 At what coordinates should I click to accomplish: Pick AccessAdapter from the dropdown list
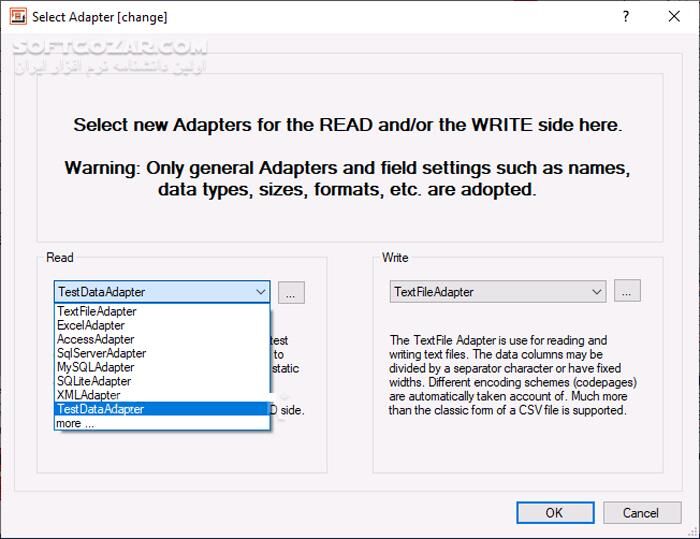pyautogui.click(x=96, y=340)
